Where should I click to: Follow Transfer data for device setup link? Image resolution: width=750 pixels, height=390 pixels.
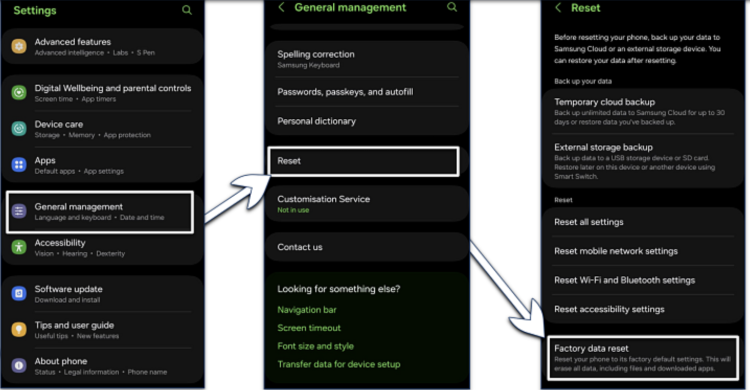(339, 364)
